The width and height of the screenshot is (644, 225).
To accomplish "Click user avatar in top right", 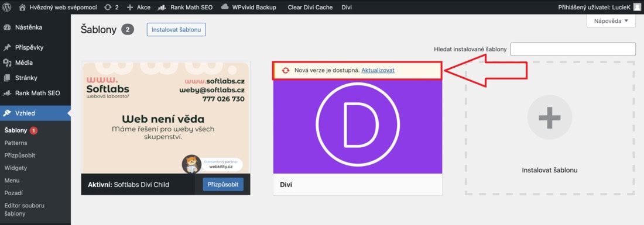I will pos(636,8).
